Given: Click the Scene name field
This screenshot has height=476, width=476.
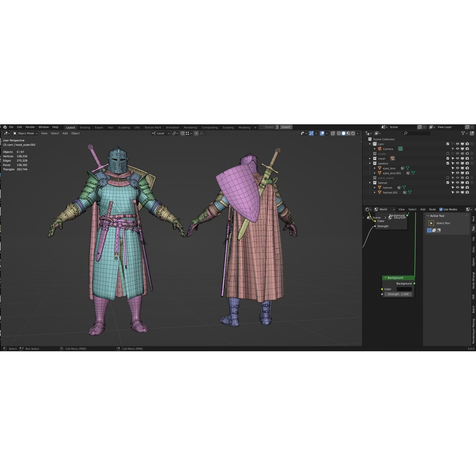Looking at the screenshot, I should click(402, 127).
